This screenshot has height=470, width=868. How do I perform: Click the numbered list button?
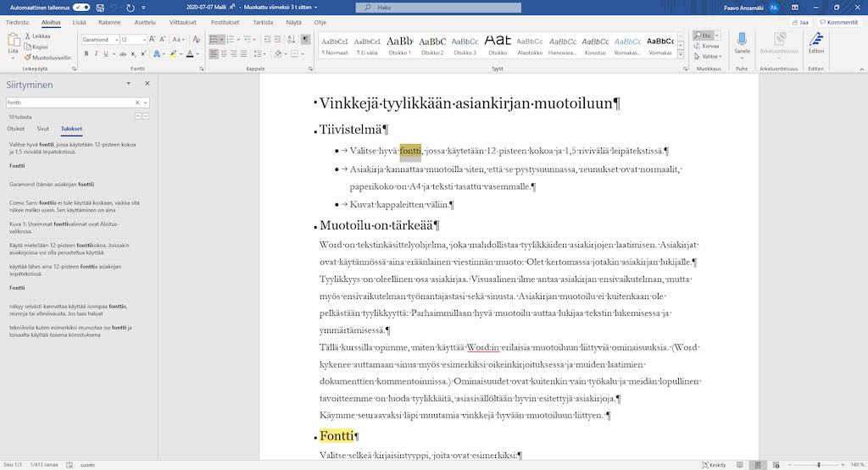(x=231, y=39)
